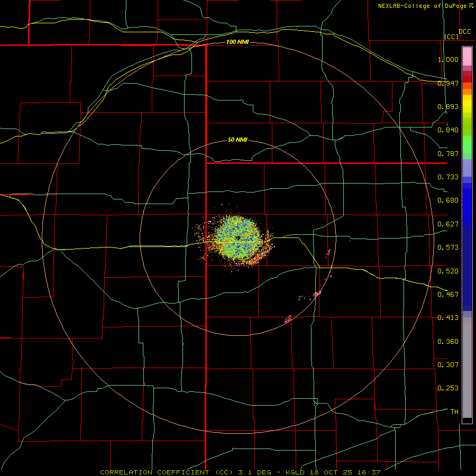Viewport: 476px width, 476px height.
Task: Click the 16:37 timestamp in the caption
Action: pyautogui.click(x=370, y=472)
